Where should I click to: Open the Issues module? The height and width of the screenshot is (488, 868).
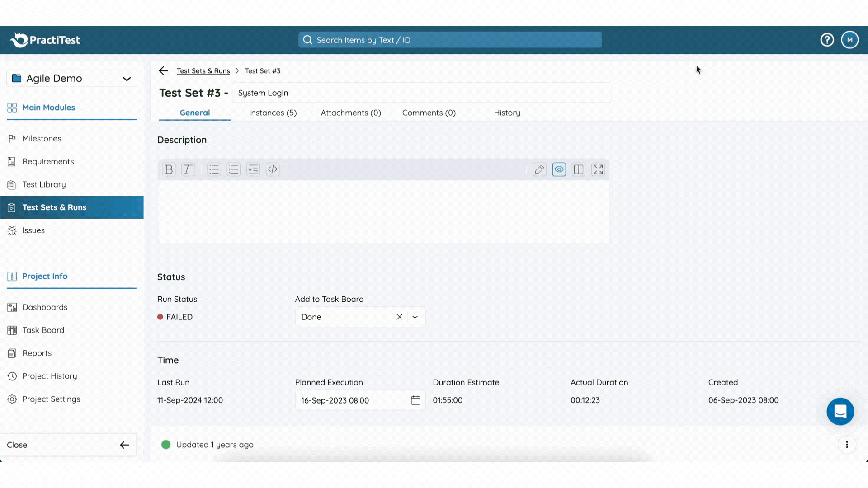(33, 230)
